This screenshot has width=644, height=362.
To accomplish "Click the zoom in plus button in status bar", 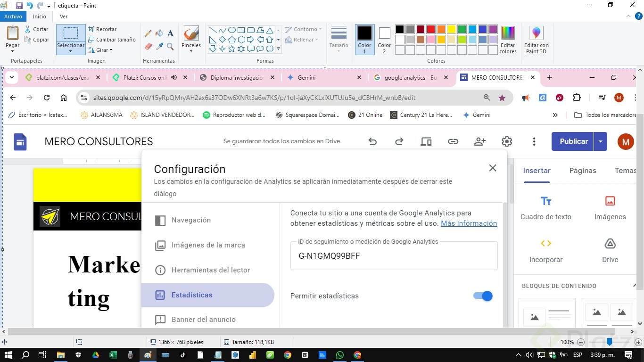I will [x=638, y=342].
